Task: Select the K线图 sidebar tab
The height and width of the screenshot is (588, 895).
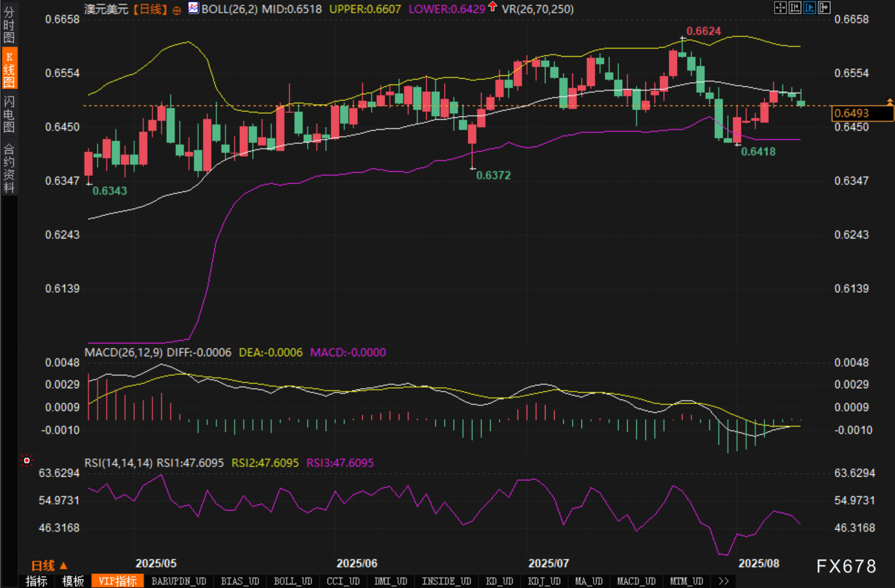Action: pyautogui.click(x=9, y=69)
